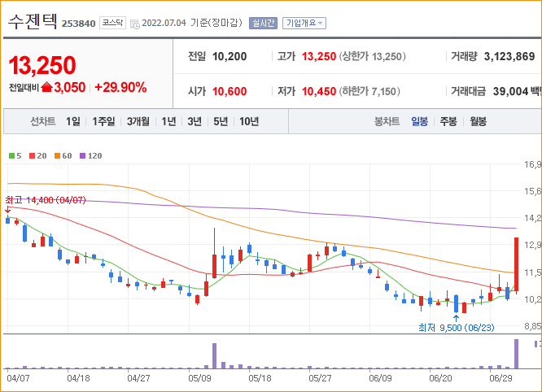Image resolution: width=542 pixels, height=392 pixels.
Task: Click the orange 60-day moving average swatch
Action: 58,156
